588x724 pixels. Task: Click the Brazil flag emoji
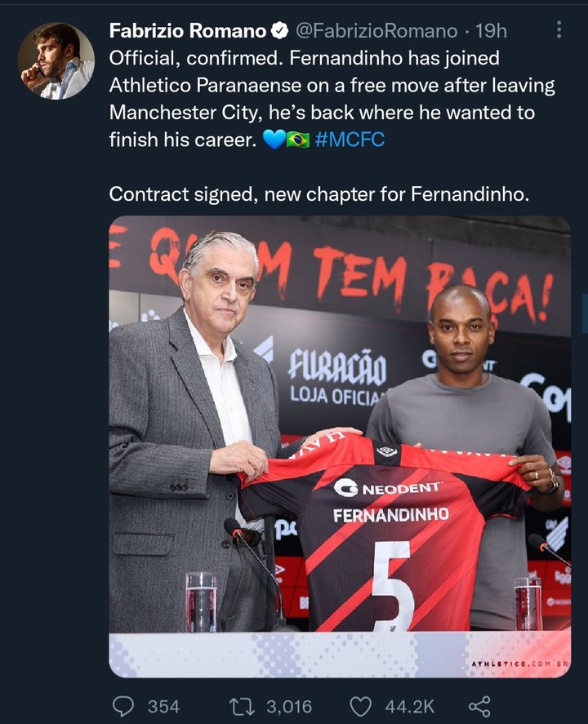(298, 140)
